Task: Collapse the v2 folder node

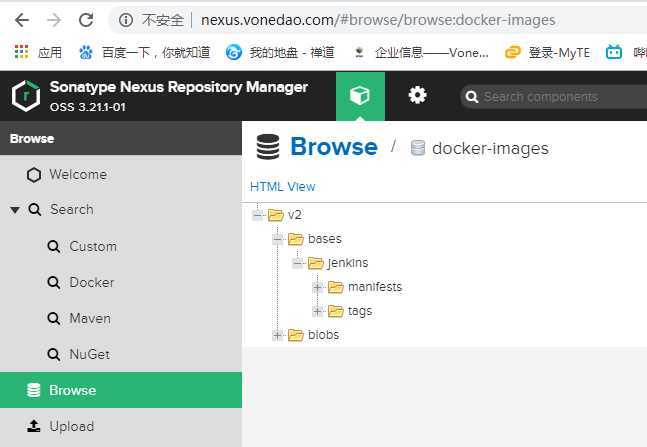Action: coord(257,215)
